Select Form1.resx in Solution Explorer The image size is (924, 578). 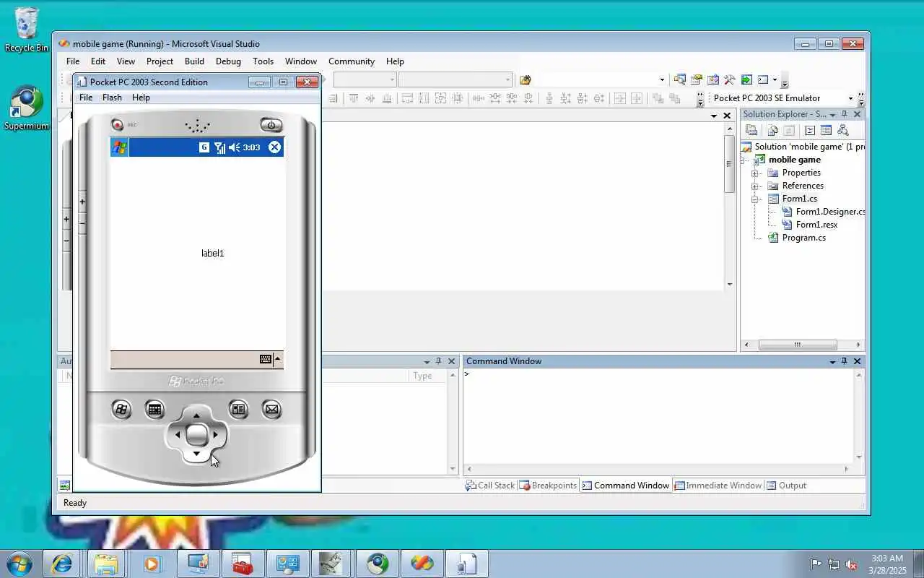coord(816,225)
